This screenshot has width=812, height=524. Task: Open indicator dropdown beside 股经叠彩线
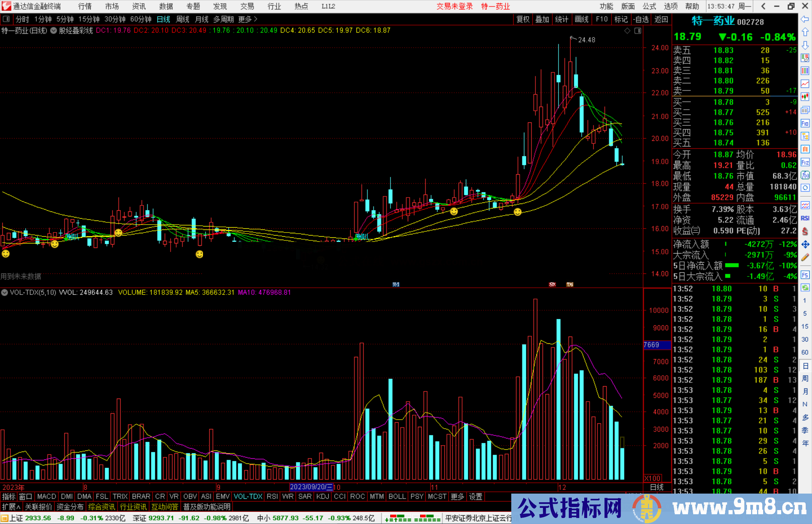(x=54, y=31)
